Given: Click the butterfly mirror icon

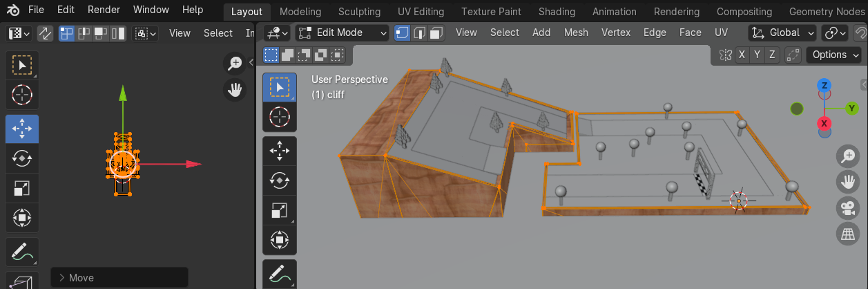Looking at the screenshot, I should tap(724, 55).
